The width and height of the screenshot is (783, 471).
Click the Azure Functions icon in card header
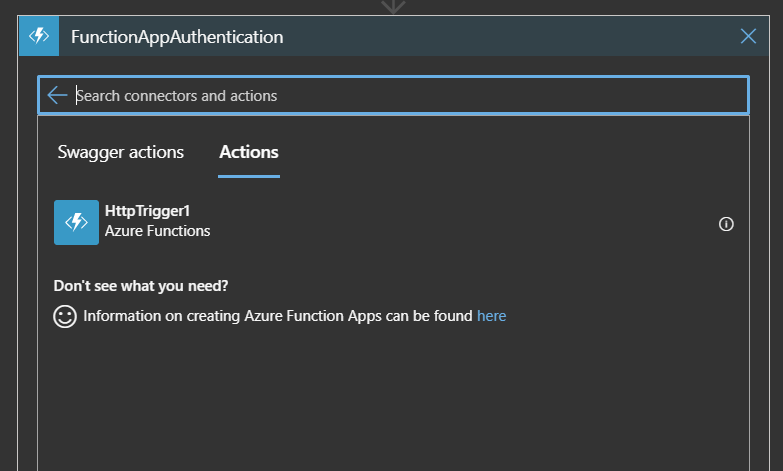coord(39,36)
